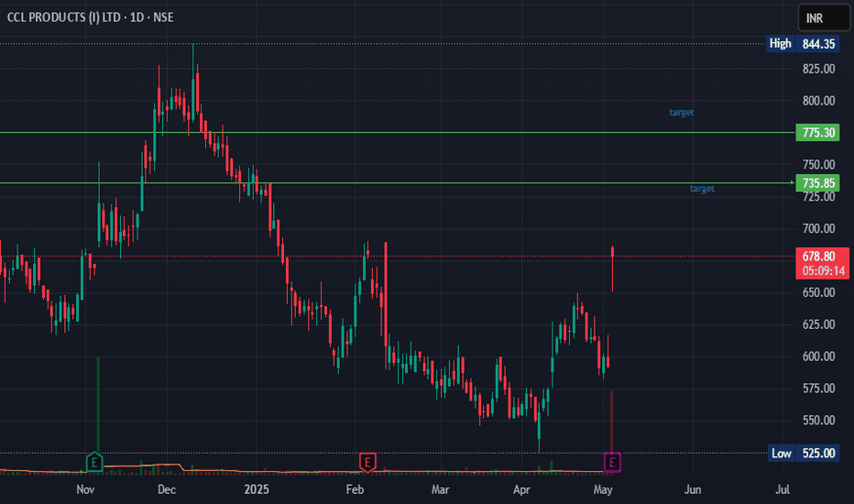Screen dimensions: 854x504
Task: Click the 700.00 price axis label
Action: [818, 228]
